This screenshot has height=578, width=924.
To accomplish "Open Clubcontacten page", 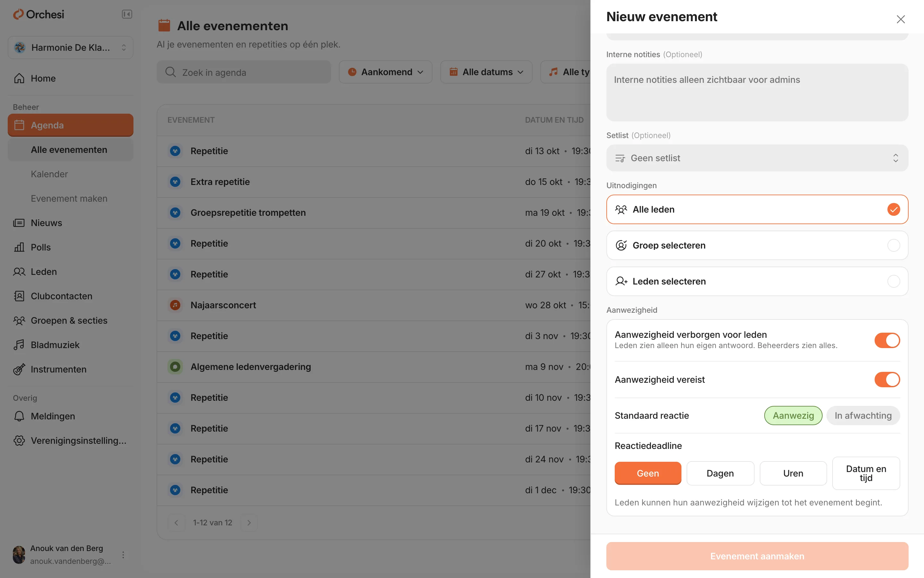I will point(71,296).
